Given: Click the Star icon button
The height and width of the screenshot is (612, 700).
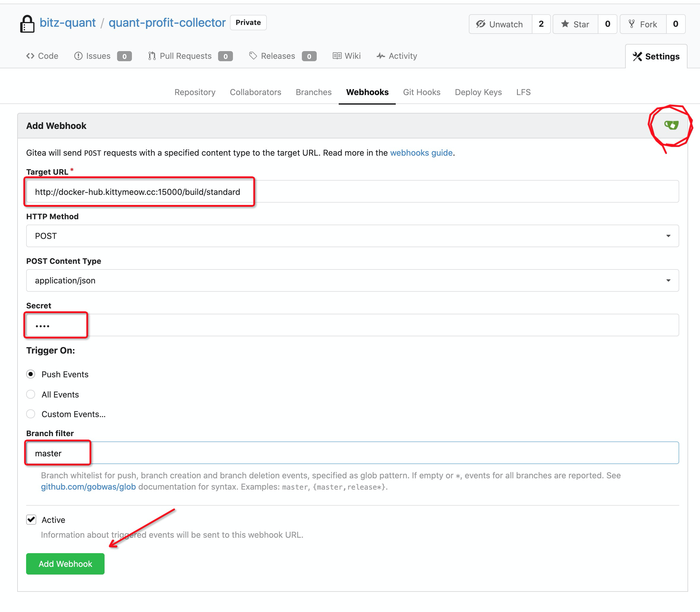Looking at the screenshot, I should (x=576, y=24).
